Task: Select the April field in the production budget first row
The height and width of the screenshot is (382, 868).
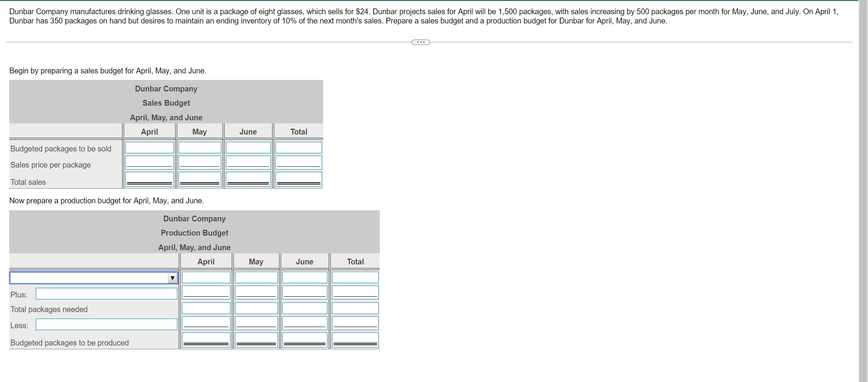Action: tap(206, 277)
